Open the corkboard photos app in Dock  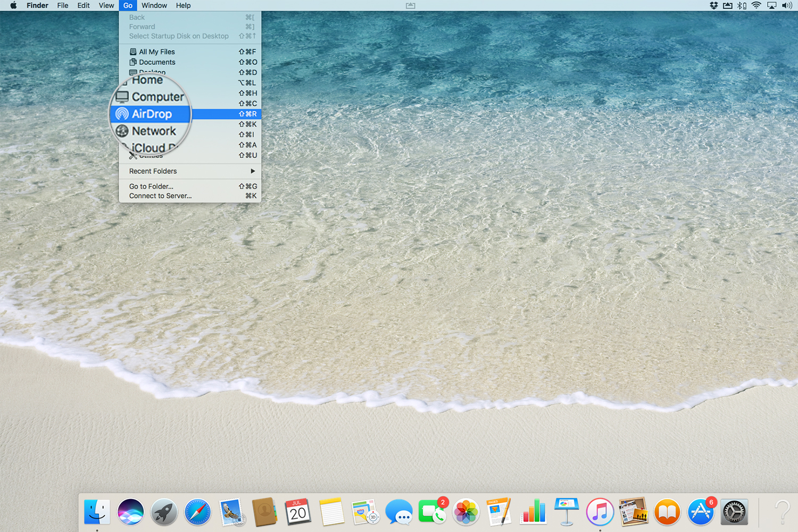(633, 512)
